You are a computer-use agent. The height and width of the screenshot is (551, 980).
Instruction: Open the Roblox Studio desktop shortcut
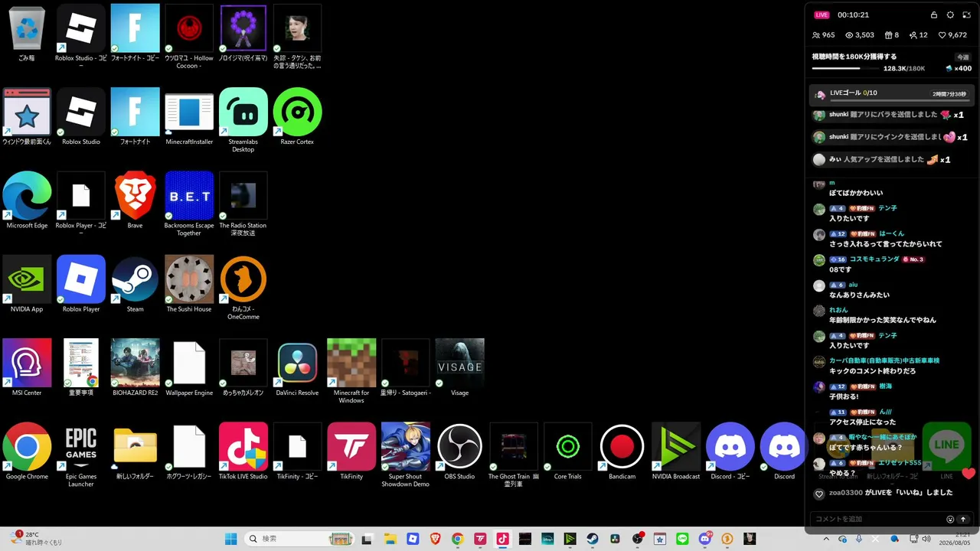coord(81,117)
